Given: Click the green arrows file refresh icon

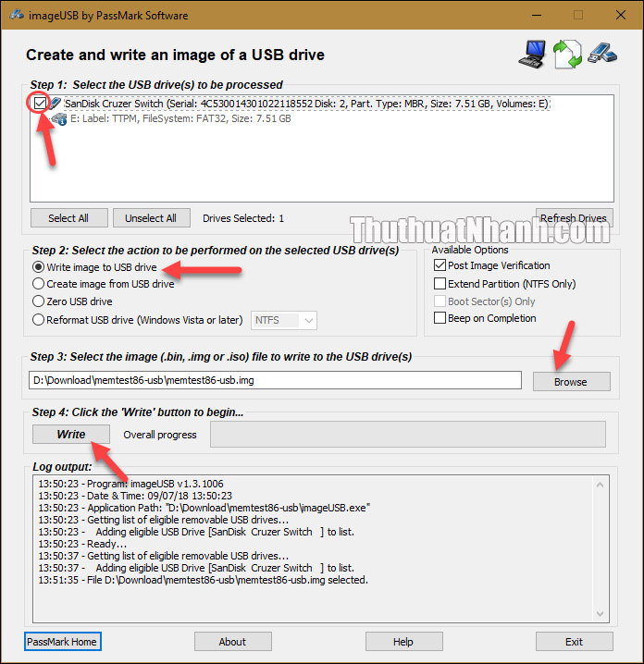Looking at the screenshot, I should tap(567, 55).
